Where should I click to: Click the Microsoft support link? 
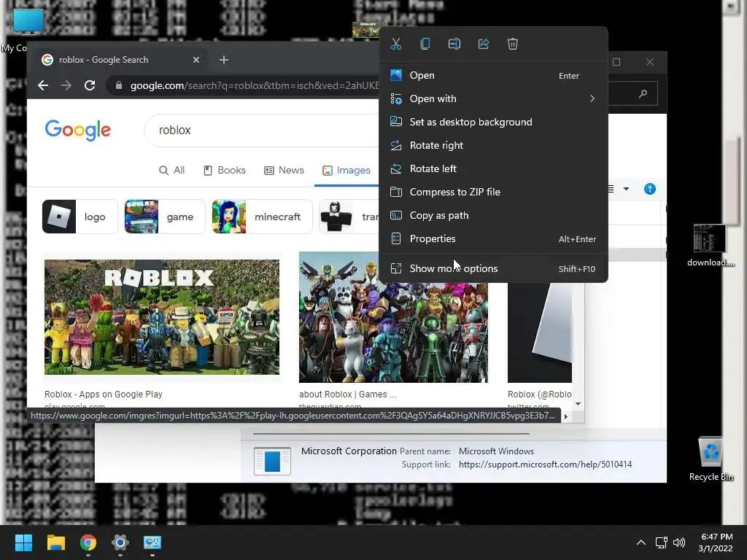tap(546, 464)
